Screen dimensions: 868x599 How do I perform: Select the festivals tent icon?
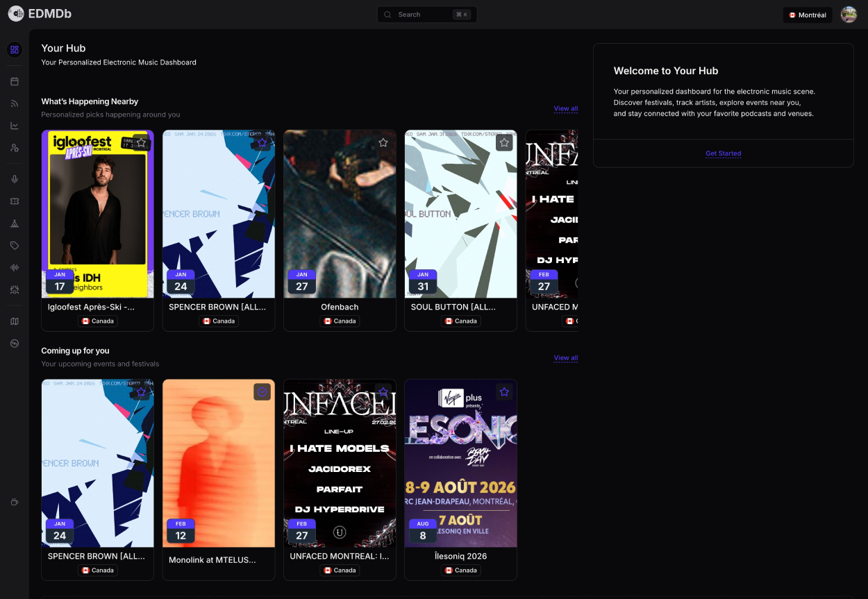tap(14, 223)
